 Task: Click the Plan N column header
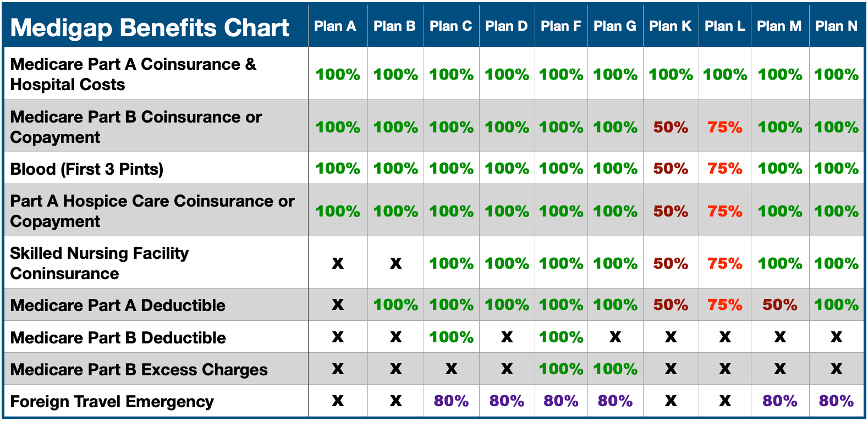[836, 26]
